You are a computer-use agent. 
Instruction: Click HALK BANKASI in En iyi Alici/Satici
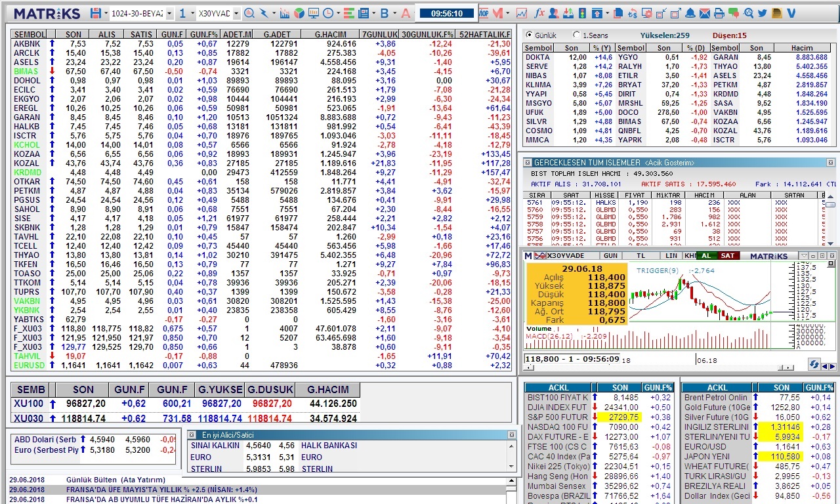[329, 445]
